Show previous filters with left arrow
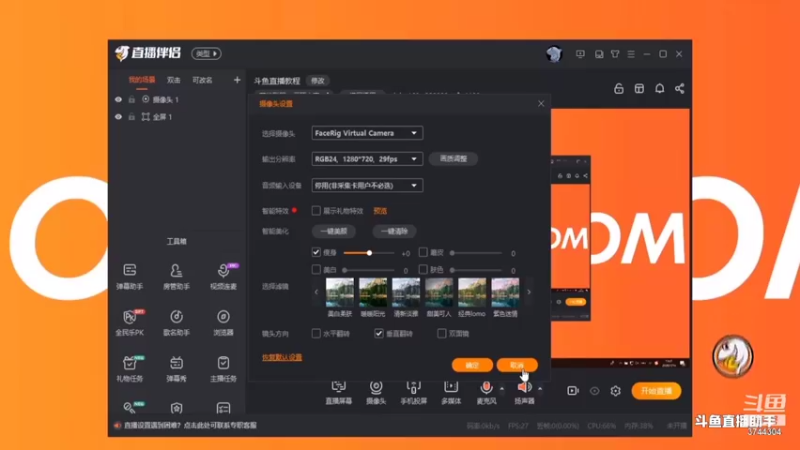The width and height of the screenshot is (800, 450). 316,292
